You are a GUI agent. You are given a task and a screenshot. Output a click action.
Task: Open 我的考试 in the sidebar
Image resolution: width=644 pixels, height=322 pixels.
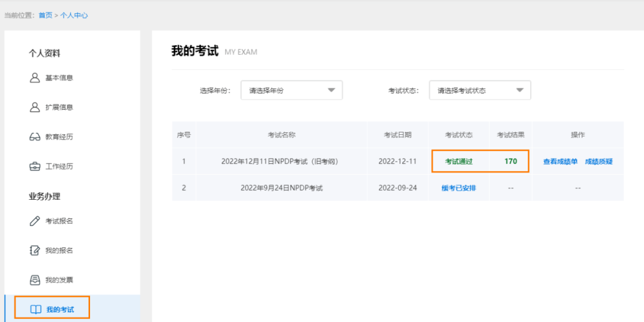point(60,309)
